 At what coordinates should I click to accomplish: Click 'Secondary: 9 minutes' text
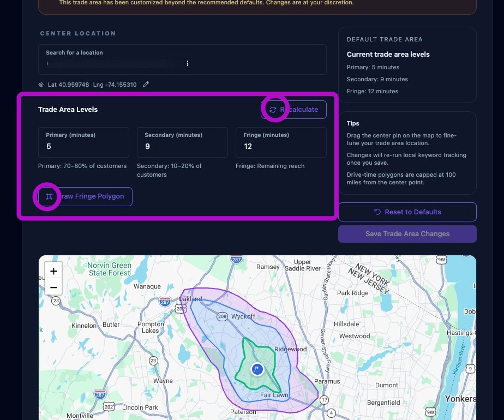pos(377,79)
